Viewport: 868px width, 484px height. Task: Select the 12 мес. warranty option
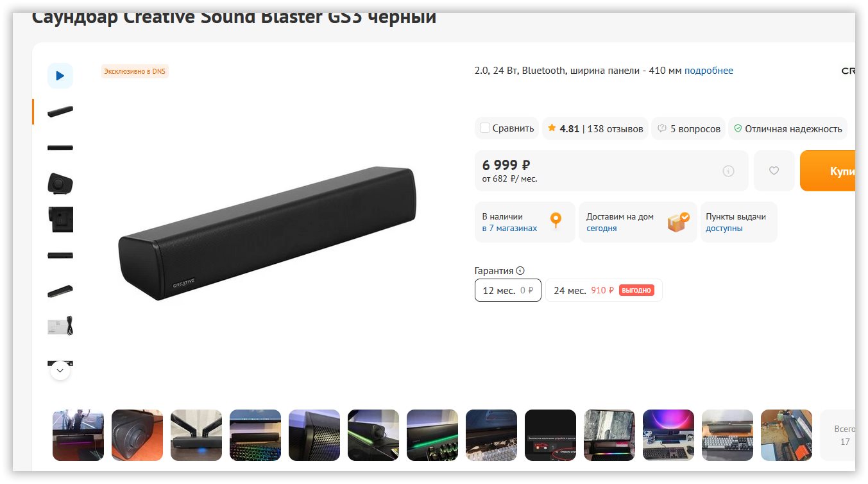coord(508,290)
